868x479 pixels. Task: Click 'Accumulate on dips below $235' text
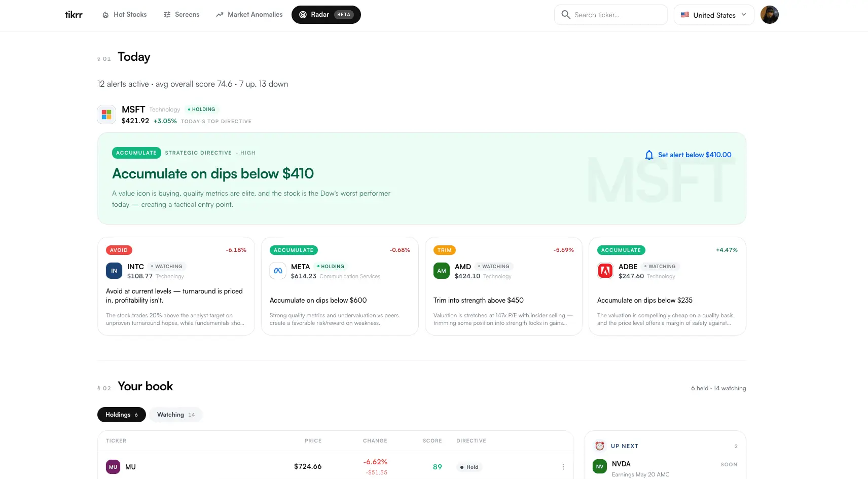(x=645, y=300)
